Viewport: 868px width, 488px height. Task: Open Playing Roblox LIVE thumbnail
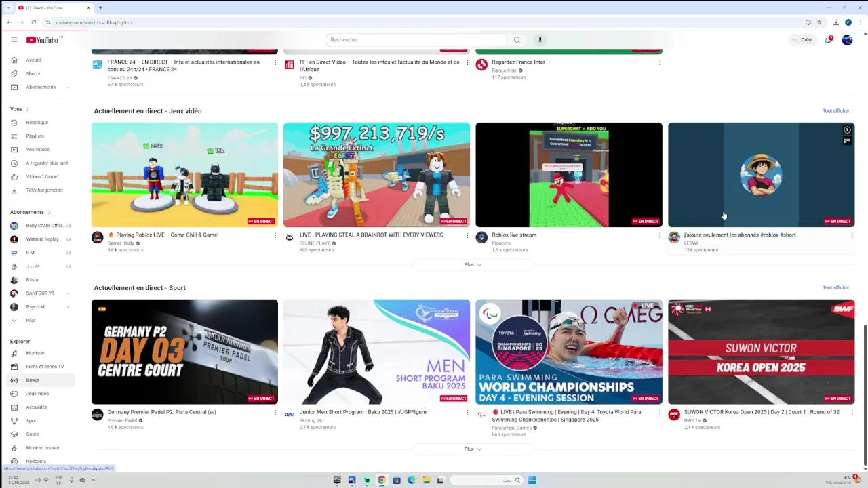(x=184, y=175)
